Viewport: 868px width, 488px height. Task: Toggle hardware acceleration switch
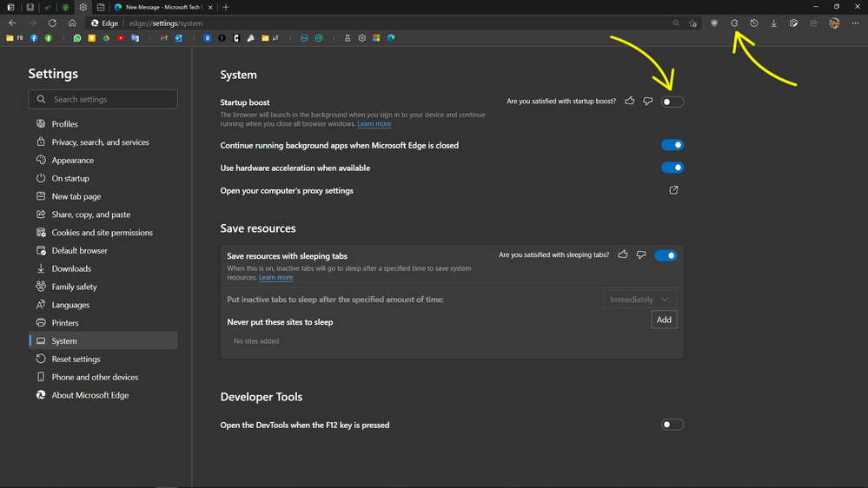673,168
